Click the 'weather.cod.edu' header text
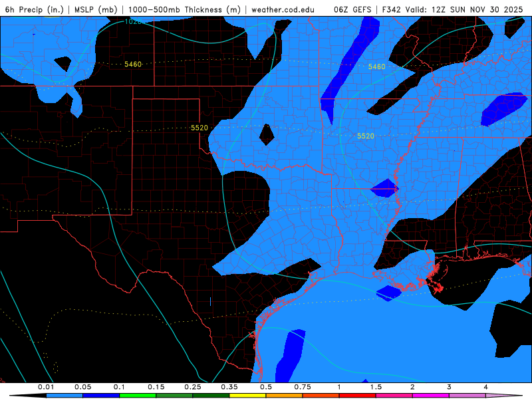This screenshot has height=399, width=532. pyautogui.click(x=283, y=9)
